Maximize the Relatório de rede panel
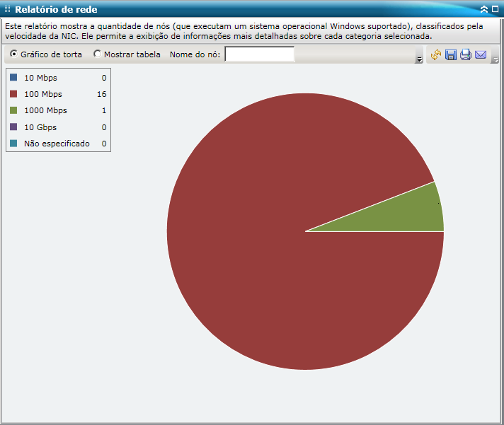 click(x=496, y=9)
